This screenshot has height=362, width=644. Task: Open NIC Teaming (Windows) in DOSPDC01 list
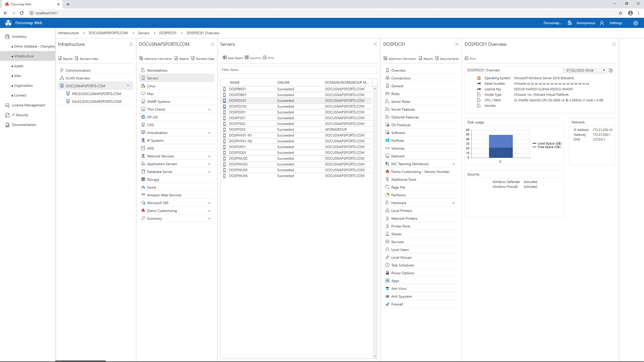point(410,164)
